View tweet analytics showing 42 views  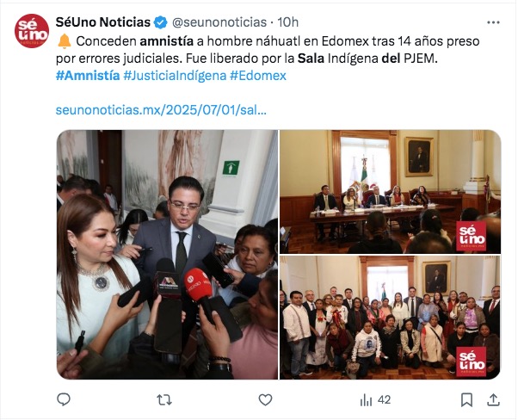pos(375,400)
